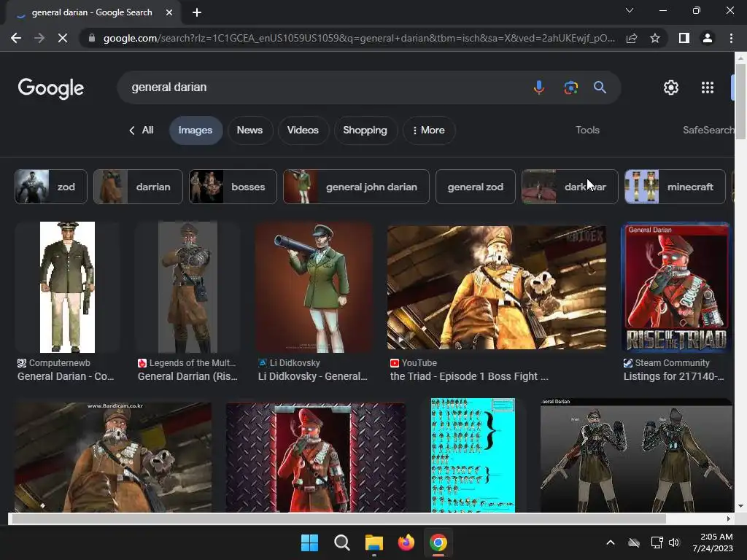The height and width of the screenshot is (560, 747).
Task: Go back to All results
Action: (142, 130)
